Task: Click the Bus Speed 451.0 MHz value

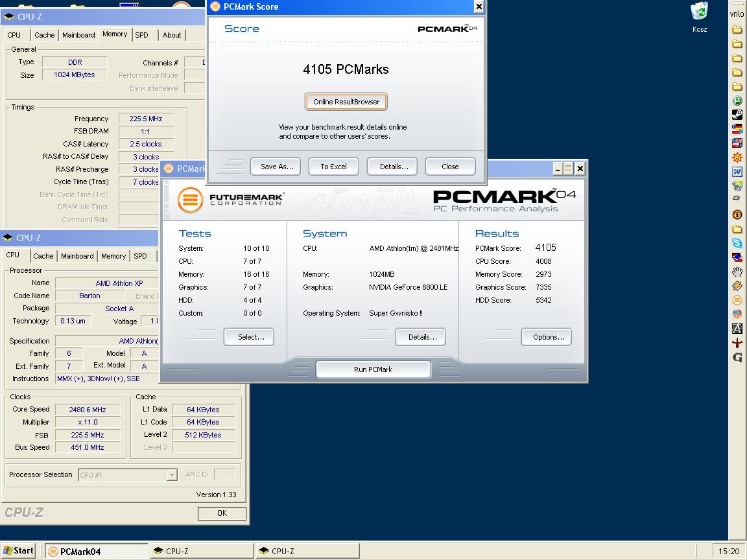Action: [x=88, y=447]
